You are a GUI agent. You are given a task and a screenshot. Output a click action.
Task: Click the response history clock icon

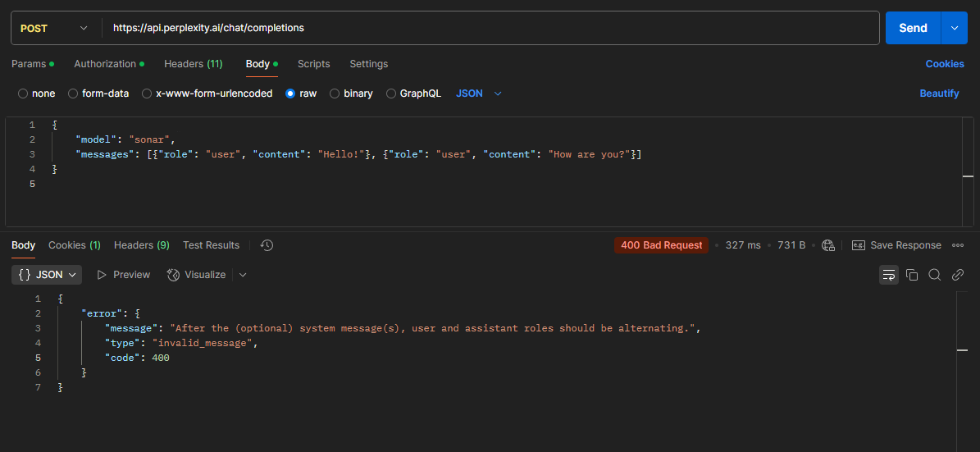pos(267,245)
